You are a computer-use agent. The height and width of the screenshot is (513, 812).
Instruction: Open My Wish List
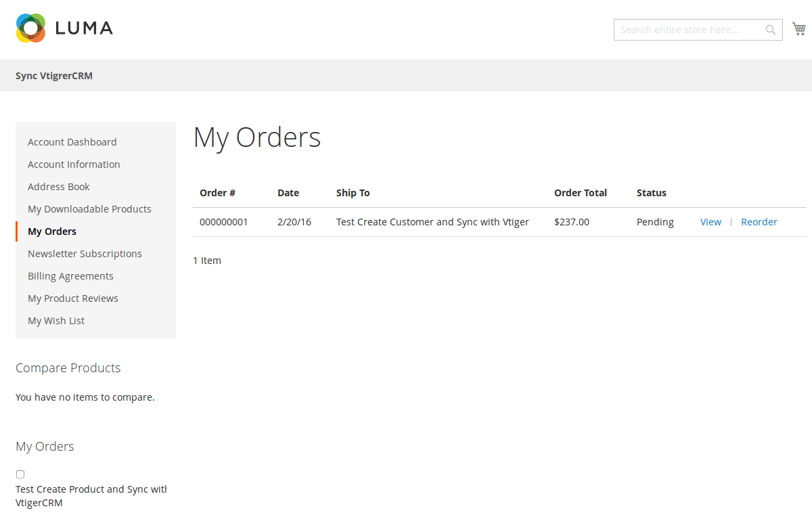(56, 321)
